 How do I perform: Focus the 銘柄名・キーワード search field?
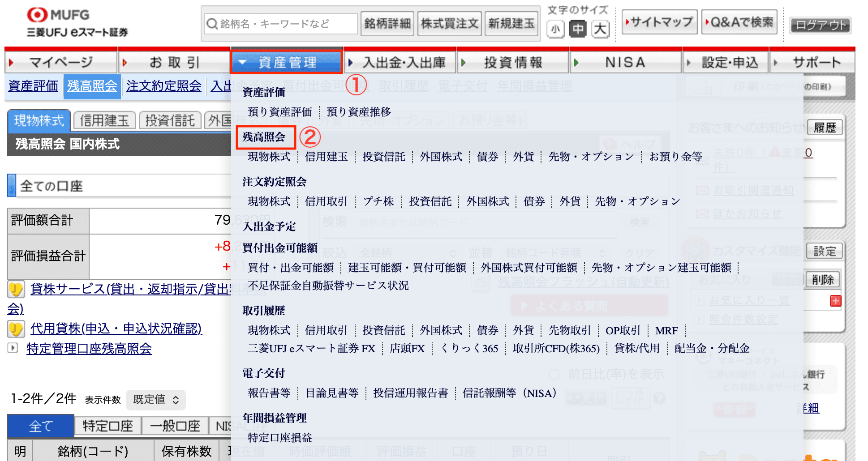[x=281, y=24]
